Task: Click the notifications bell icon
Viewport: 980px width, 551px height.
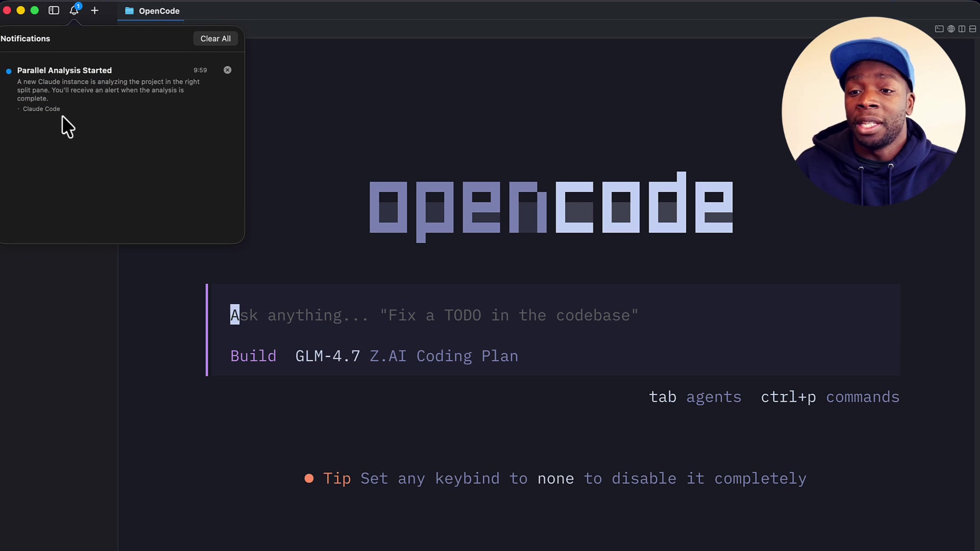Action: click(74, 10)
